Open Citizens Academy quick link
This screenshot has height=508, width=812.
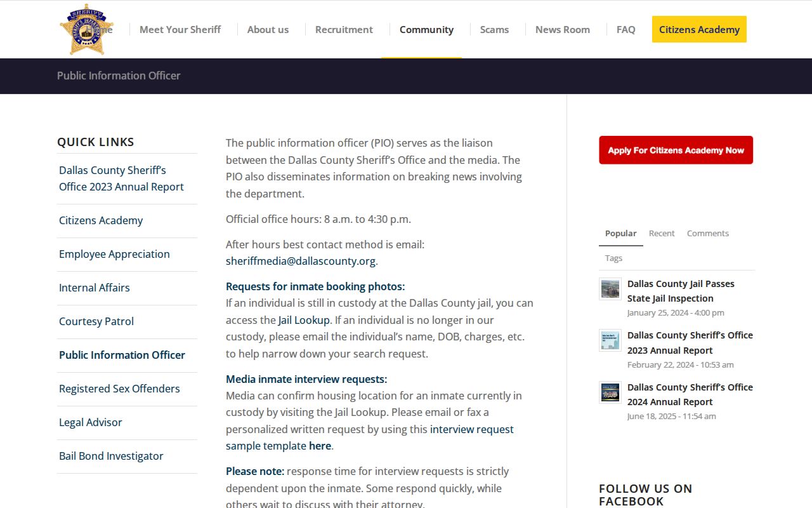101,220
